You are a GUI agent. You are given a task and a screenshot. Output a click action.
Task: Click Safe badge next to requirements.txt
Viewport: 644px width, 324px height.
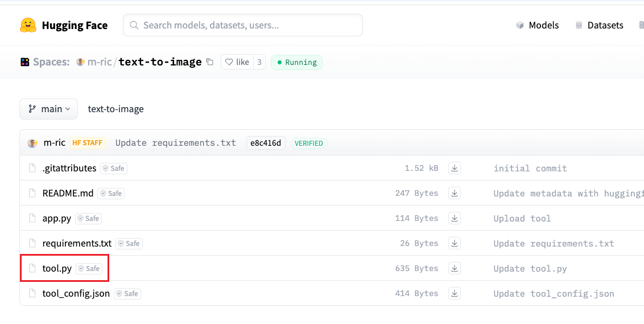coord(129,243)
